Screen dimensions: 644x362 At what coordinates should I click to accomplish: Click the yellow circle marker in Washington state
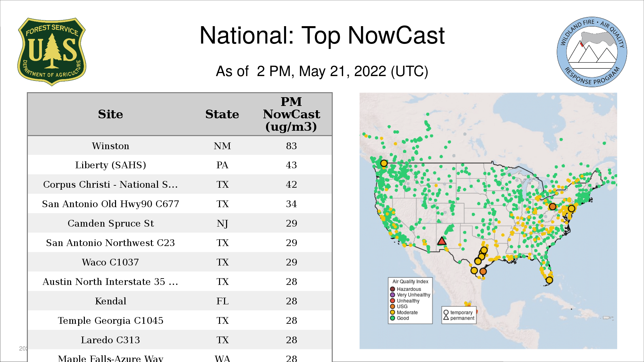coord(384,163)
